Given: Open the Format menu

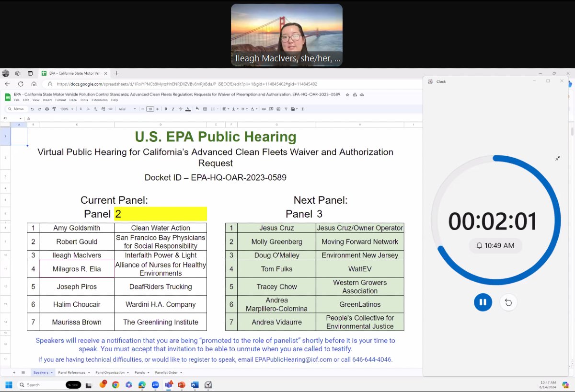Looking at the screenshot, I should (x=60, y=100).
